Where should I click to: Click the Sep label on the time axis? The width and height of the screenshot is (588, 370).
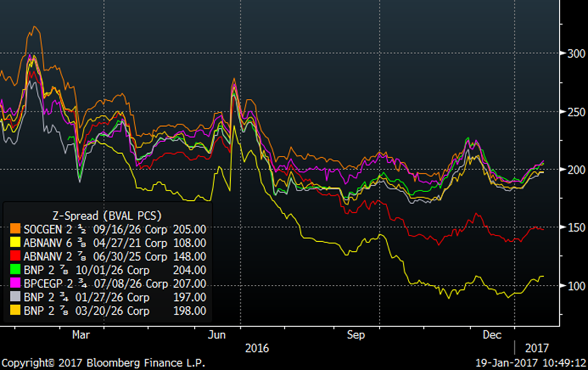[x=357, y=334]
